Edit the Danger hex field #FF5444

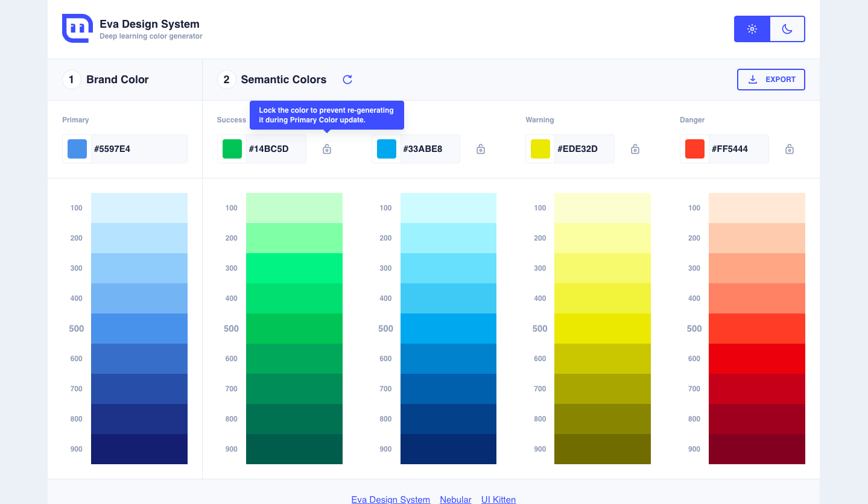737,149
